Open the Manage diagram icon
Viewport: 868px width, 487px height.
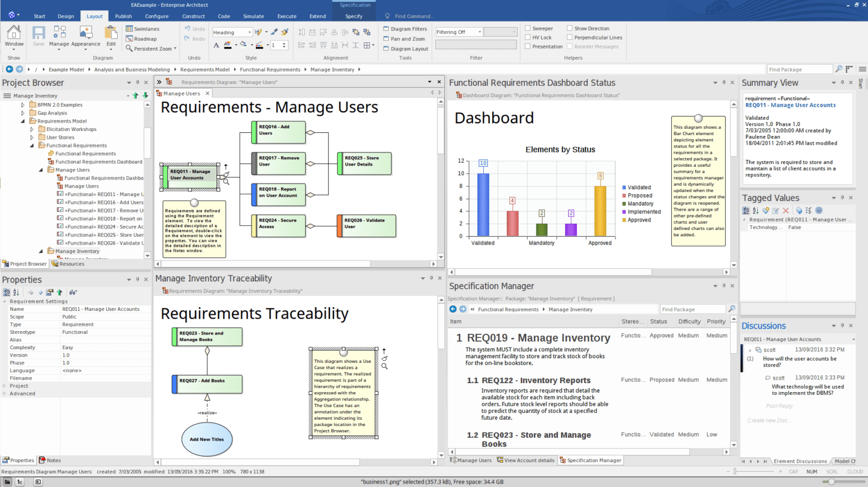[59, 35]
